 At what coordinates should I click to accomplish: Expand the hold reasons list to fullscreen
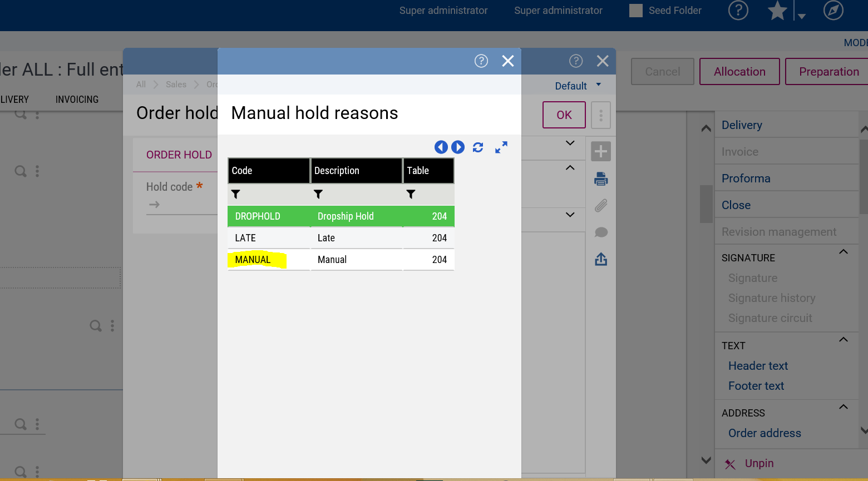coord(501,147)
